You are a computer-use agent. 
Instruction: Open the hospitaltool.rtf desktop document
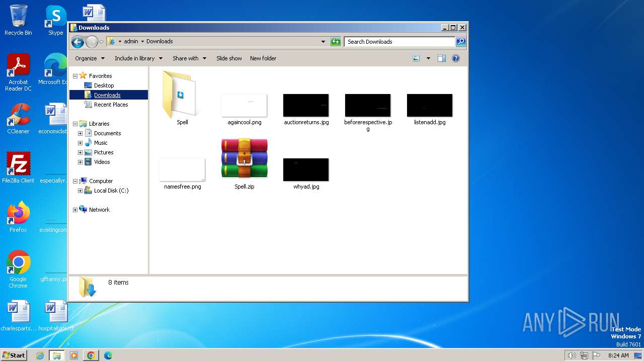(56, 316)
